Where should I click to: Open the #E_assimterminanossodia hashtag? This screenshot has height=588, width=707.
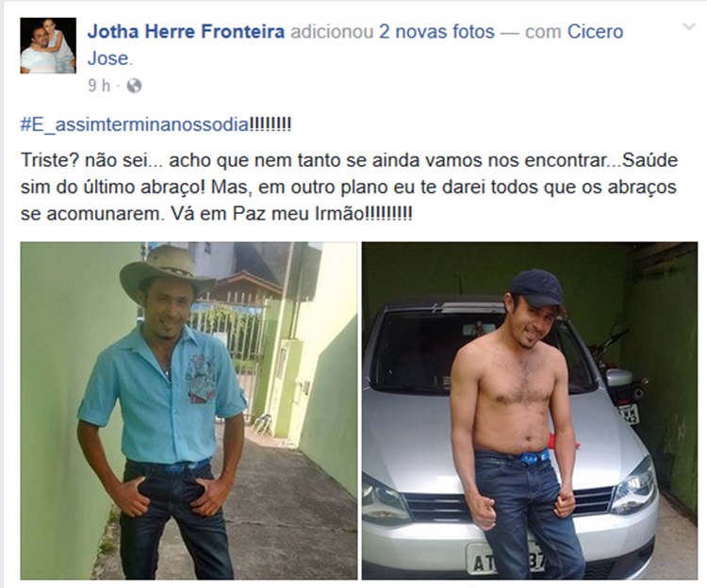tap(135, 124)
